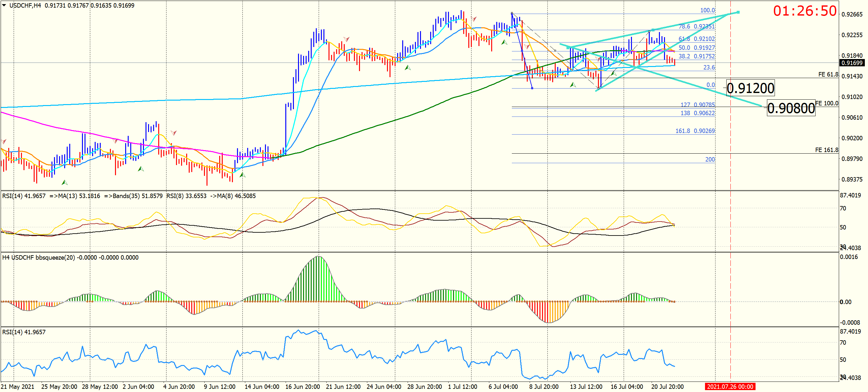Select the 0.90800 price text label

coord(791,109)
